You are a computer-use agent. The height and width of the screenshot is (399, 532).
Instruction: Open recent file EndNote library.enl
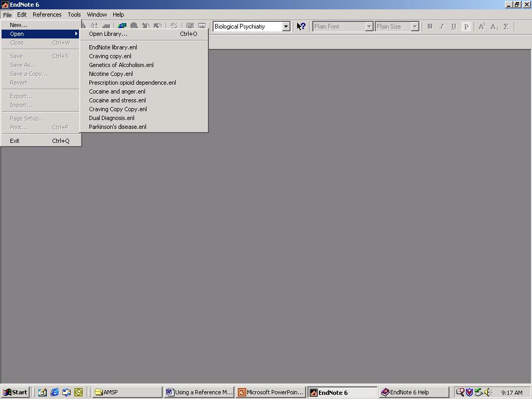click(144, 47)
